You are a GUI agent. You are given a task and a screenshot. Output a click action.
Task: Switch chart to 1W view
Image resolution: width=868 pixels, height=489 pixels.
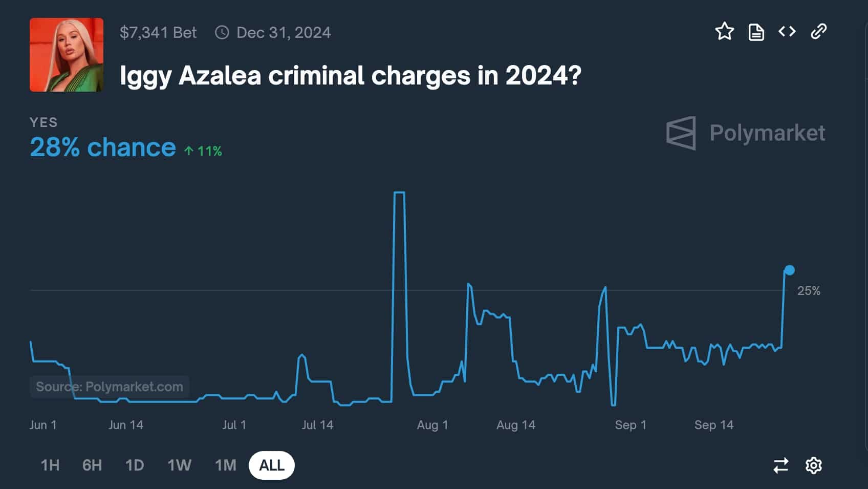[x=179, y=465]
